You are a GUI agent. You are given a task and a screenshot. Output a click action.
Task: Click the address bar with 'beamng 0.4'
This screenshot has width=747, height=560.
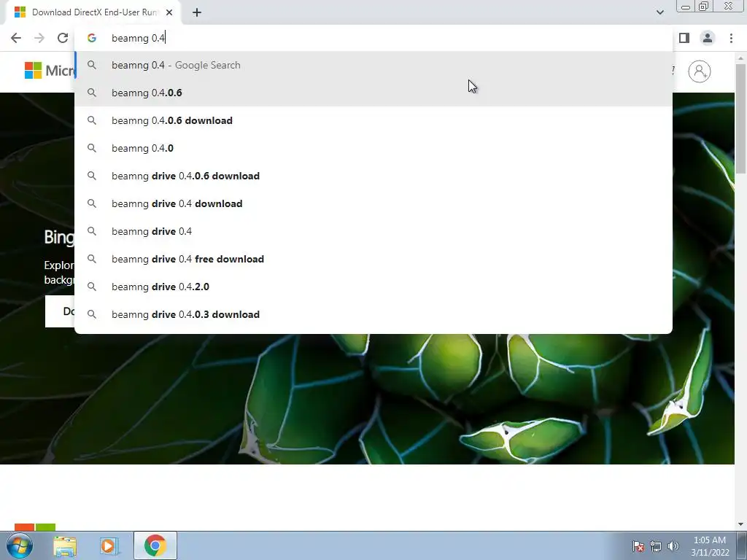(x=373, y=38)
